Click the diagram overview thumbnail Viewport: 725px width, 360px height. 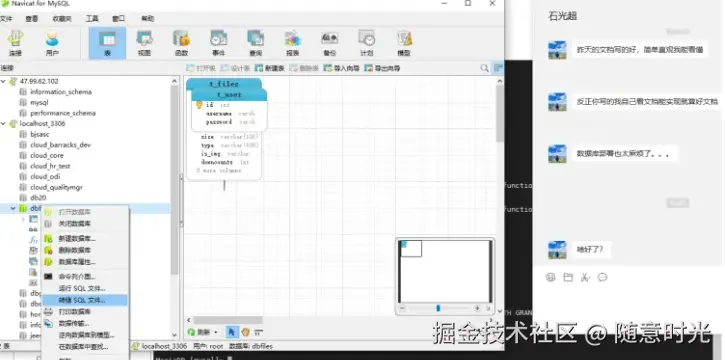pyautogui.click(x=445, y=271)
